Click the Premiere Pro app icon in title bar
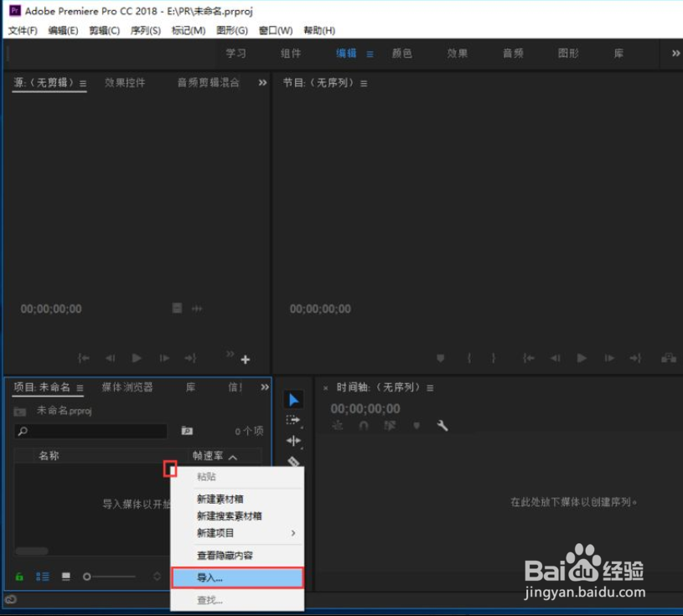This screenshot has height=616, width=683. point(15,10)
